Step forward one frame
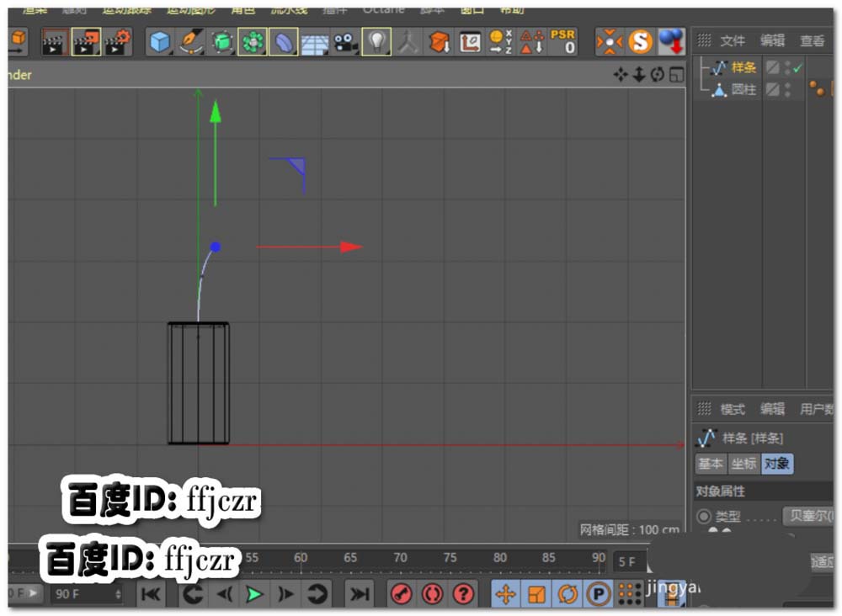The image size is (842, 616). pyautogui.click(x=285, y=594)
